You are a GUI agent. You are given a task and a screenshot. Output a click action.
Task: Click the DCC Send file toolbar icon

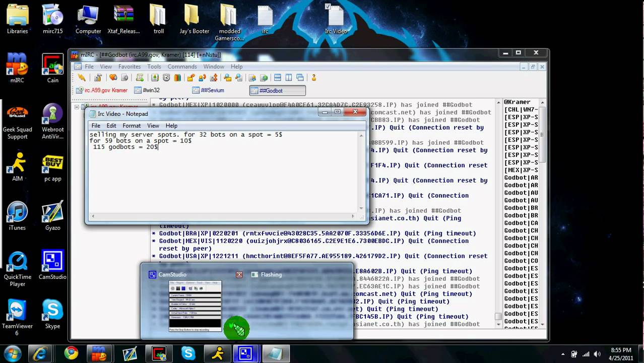point(191,78)
